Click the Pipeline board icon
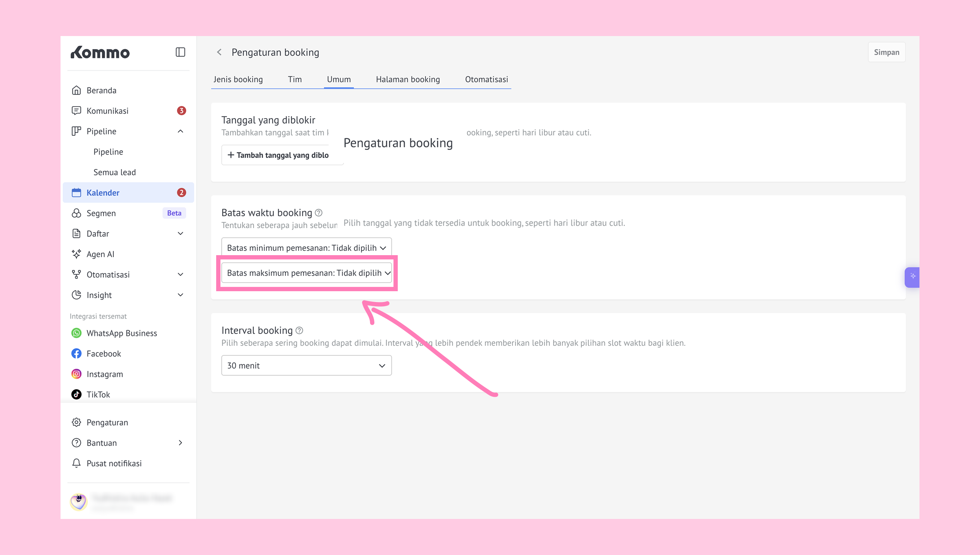Screen dimensions: 980x555 pos(76,132)
